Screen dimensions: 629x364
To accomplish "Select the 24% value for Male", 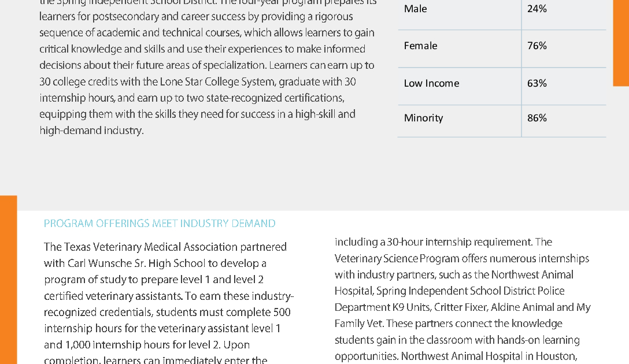I will (x=536, y=9).
